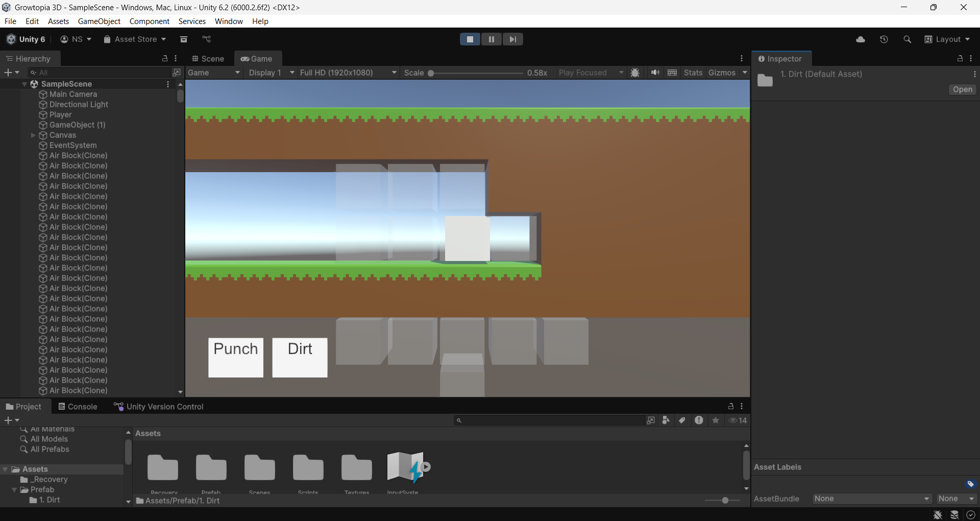Image resolution: width=980 pixels, height=521 pixels.
Task: Open Package Manager icon in top toolbar
Action: coord(184,39)
